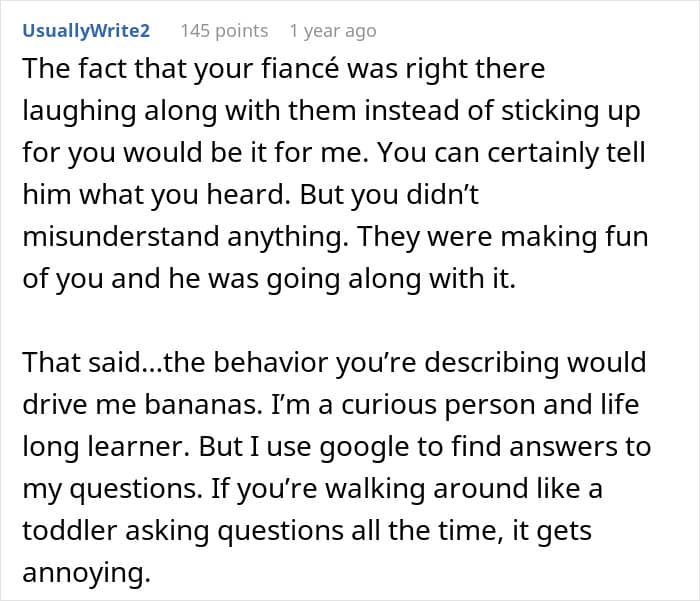Click the word 'toddler' in the comment
The width and height of the screenshot is (700, 601).
[73, 531]
